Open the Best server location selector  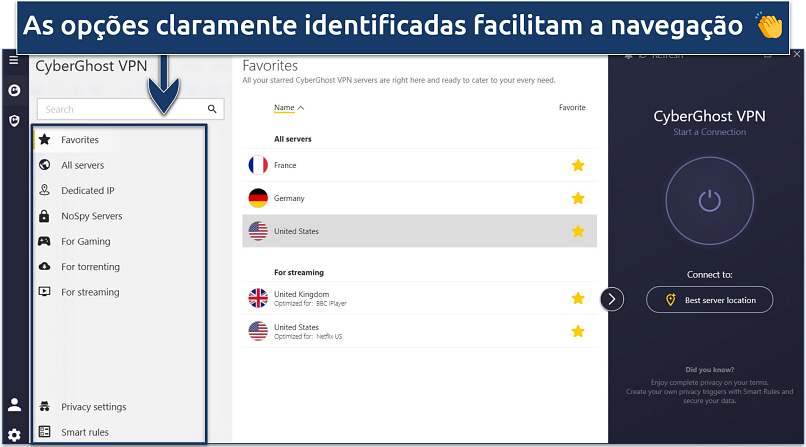pos(709,299)
